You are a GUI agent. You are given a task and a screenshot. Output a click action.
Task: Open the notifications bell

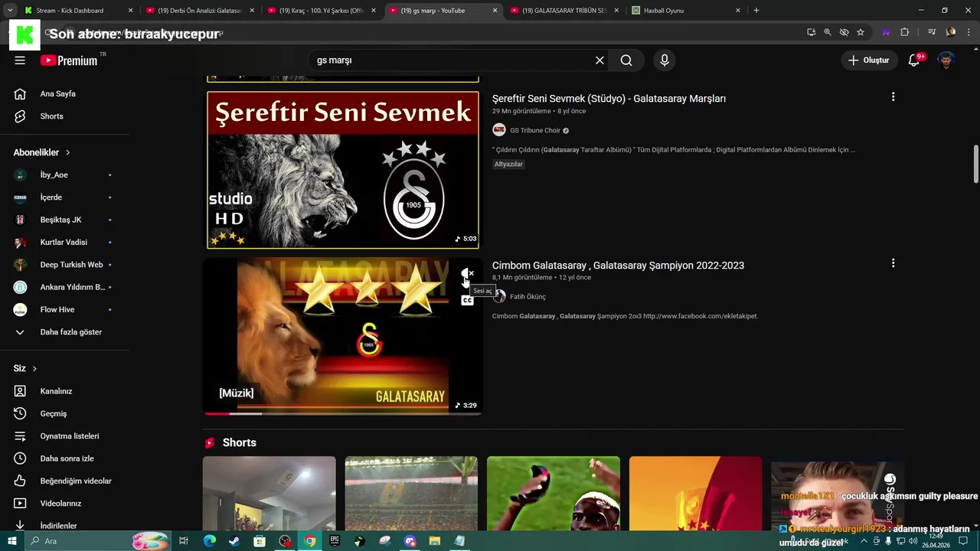(x=913, y=60)
